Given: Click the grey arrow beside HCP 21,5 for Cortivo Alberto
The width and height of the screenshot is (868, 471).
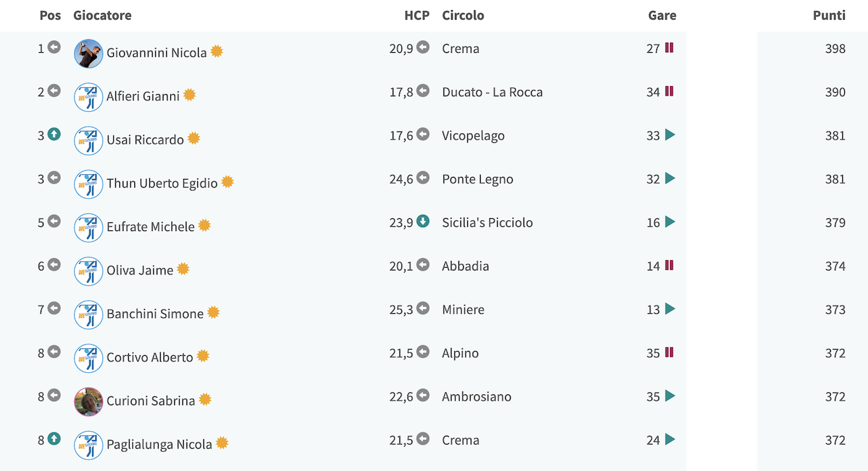Looking at the screenshot, I should [x=423, y=352].
